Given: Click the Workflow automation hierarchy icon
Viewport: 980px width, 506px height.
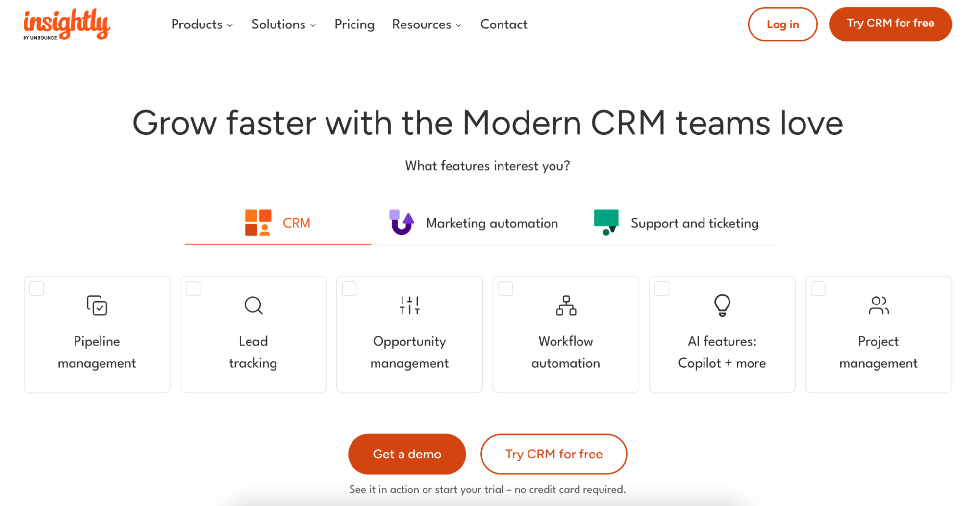Looking at the screenshot, I should (x=566, y=305).
